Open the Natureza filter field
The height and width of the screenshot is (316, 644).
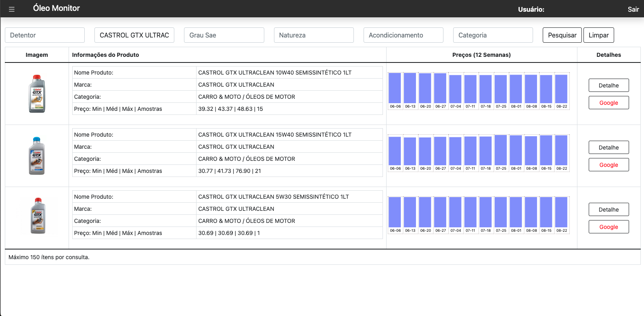click(x=314, y=35)
